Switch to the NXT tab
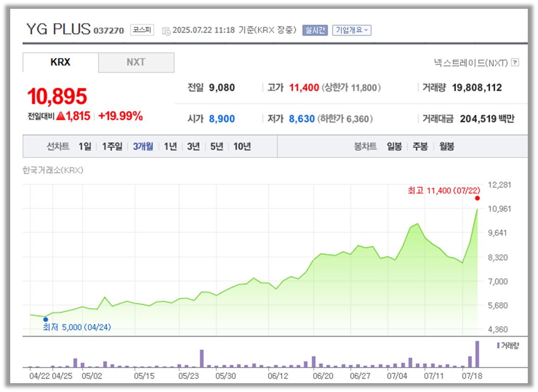The image size is (538, 392). pos(136,62)
